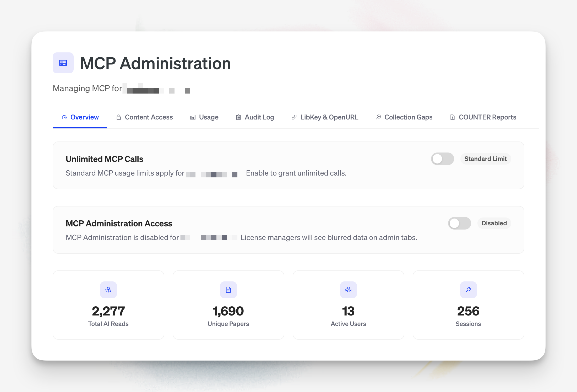Enable the Unlimited MCP Calls toggle

pyautogui.click(x=442, y=159)
